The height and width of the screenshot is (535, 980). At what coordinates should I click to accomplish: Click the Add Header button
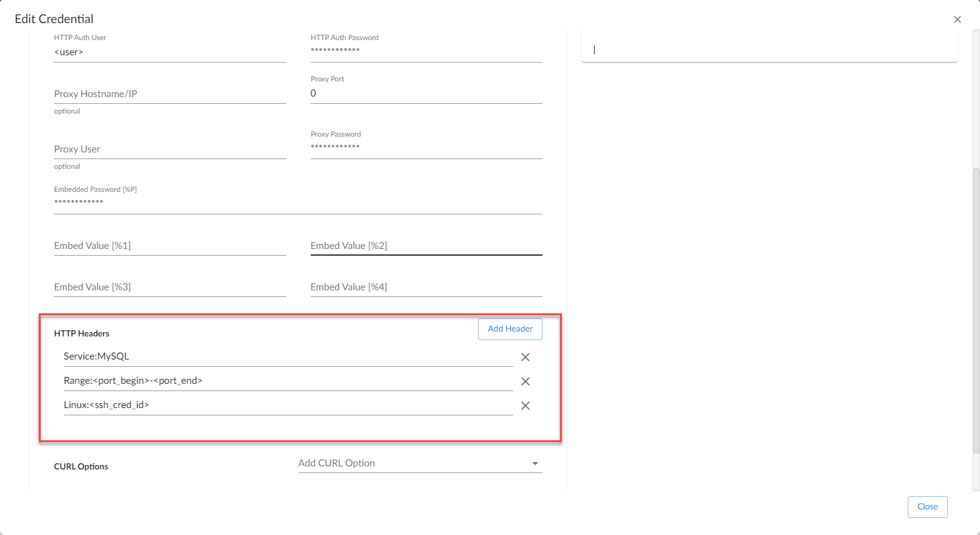tap(510, 329)
